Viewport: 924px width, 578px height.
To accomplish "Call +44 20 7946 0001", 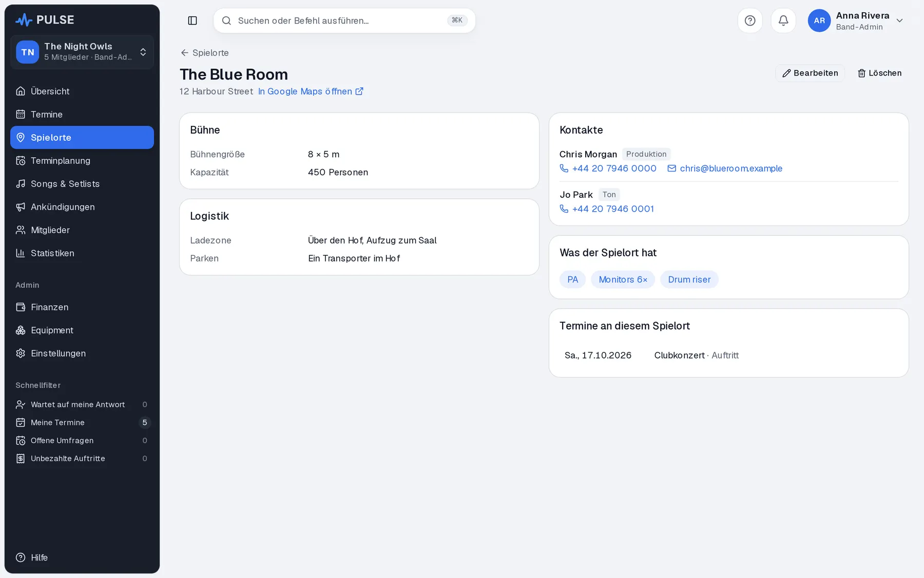I will tap(607, 209).
